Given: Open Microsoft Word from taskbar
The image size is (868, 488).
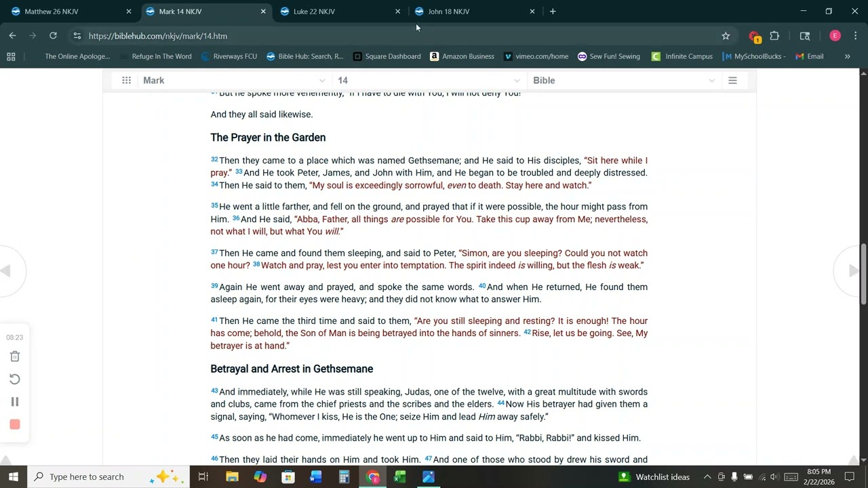Looking at the screenshot, I should 316,476.
